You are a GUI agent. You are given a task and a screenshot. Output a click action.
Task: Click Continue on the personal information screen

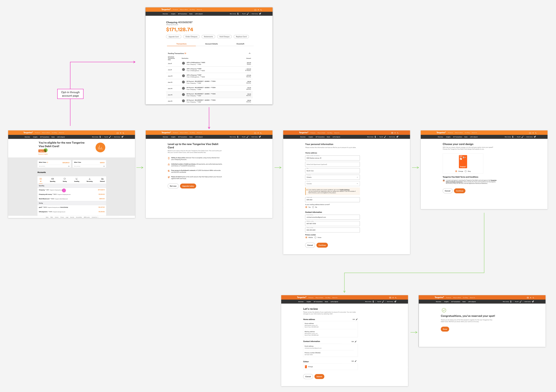tap(322, 245)
